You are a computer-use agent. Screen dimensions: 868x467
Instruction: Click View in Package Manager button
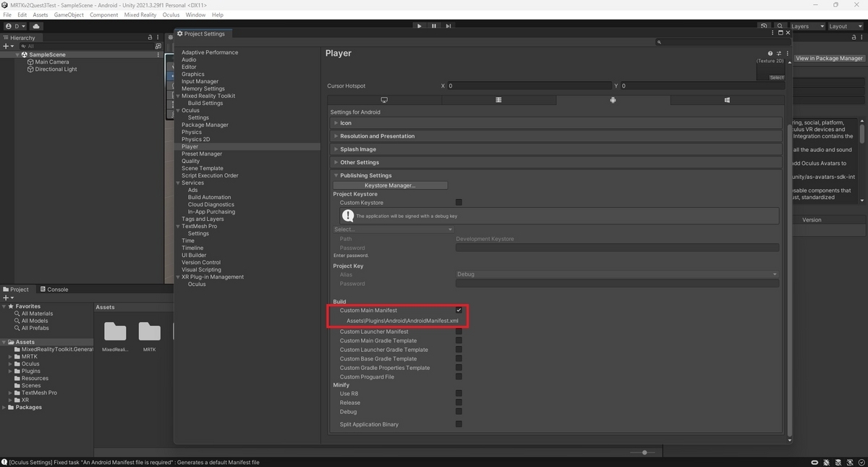pyautogui.click(x=829, y=58)
